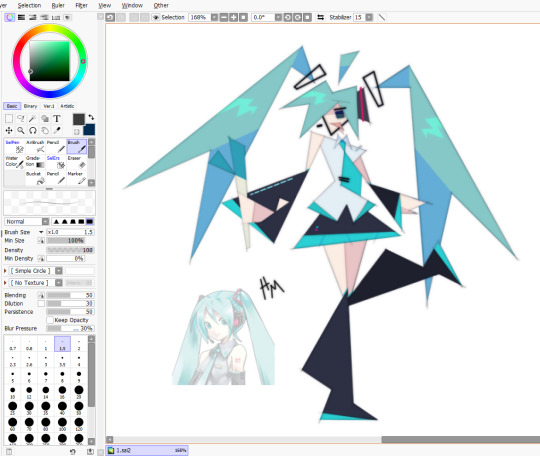Toggle the transparent color button
Screen dimensions: 540x456
[76, 132]
